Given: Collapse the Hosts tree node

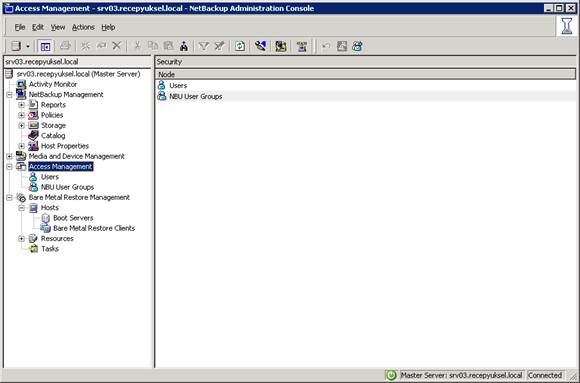Looking at the screenshot, I should [x=21, y=208].
